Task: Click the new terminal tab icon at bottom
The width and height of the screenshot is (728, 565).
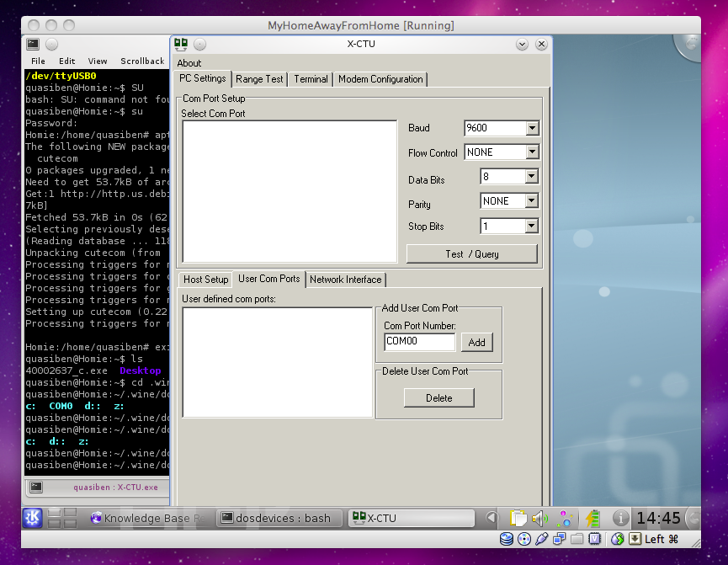Action: coord(35,487)
